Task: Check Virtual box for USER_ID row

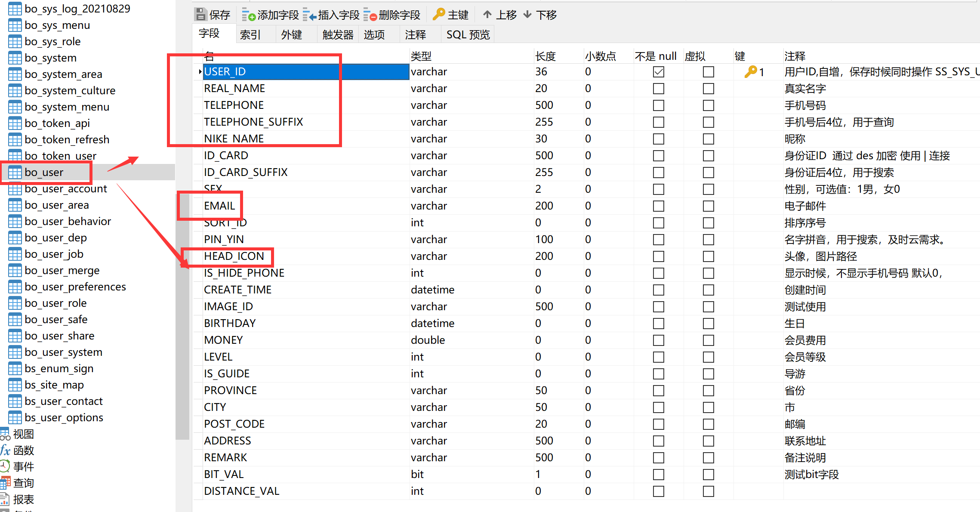Action: pos(708,72)
